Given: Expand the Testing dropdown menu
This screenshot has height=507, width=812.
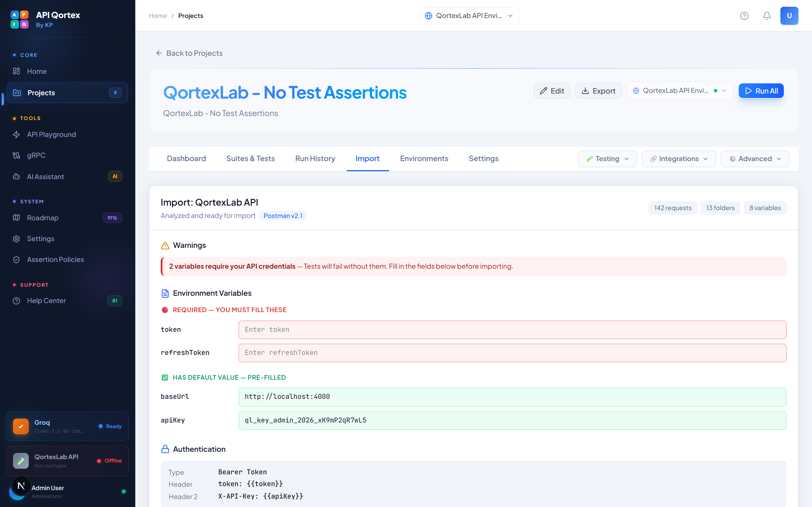Looking at the screenshot, I should pyautogui.click(x=607, y=159).
